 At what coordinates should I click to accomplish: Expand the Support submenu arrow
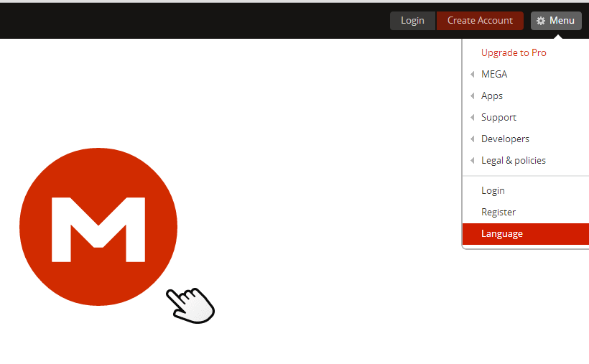[x=472, y=118]
